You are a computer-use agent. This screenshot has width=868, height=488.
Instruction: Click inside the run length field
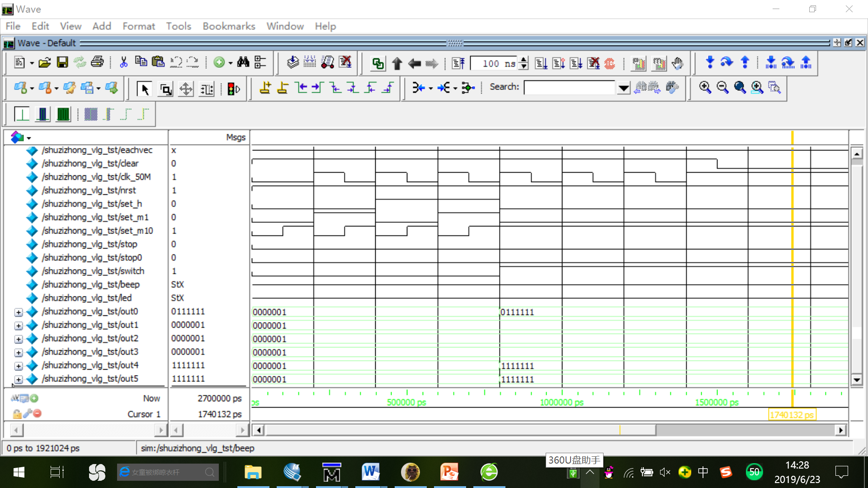pos(493,64)
